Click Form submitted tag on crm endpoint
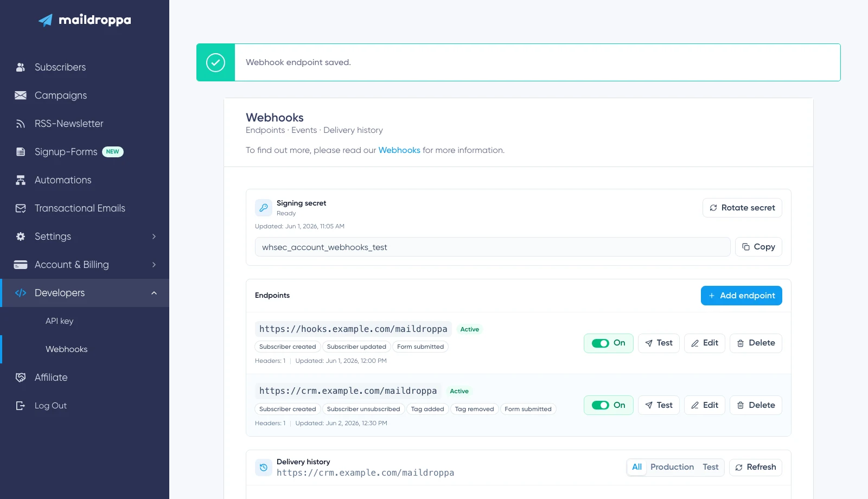Image resolution: width=868 pixels, height=499 pixels. pos(528,409)
